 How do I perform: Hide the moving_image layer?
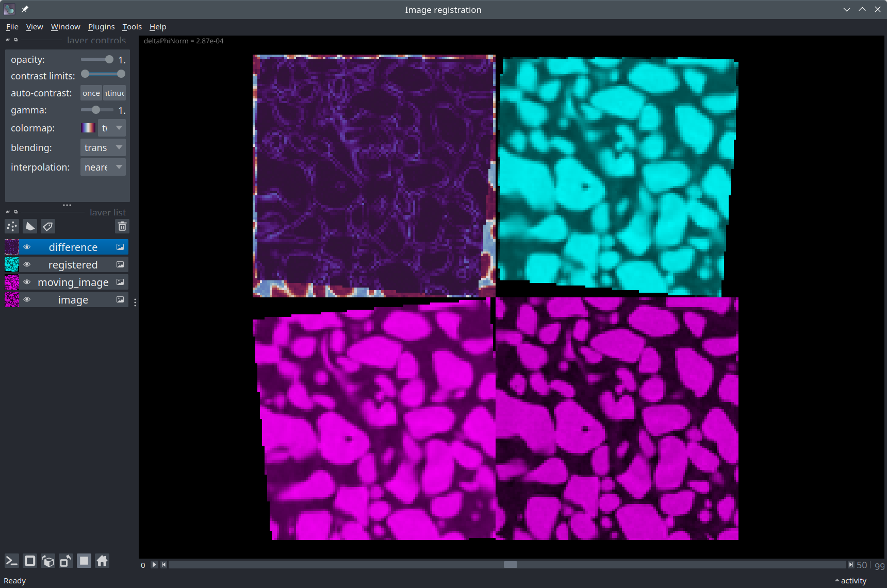point(27,282)
